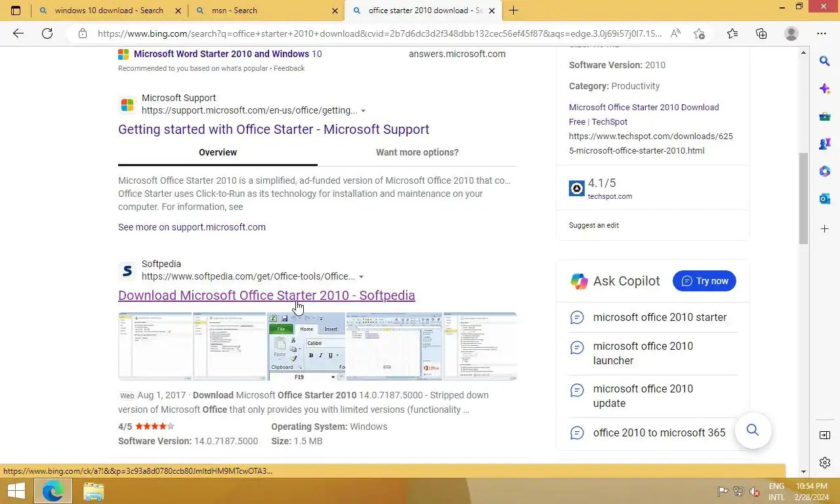Open the Favorites list icon
Image resolution: width=840 pixels, height=504 pixels.
(732, 33)
